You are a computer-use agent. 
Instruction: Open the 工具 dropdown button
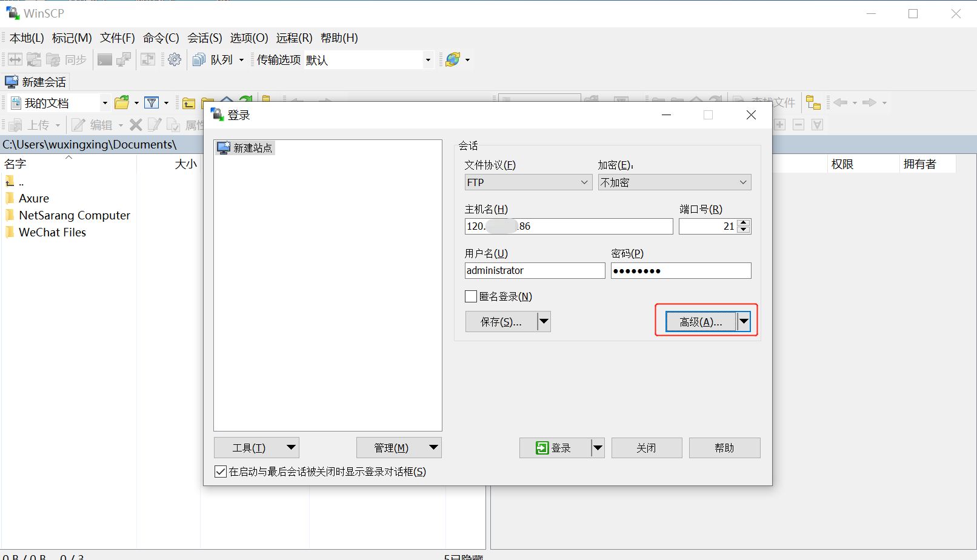click(256, 448)
